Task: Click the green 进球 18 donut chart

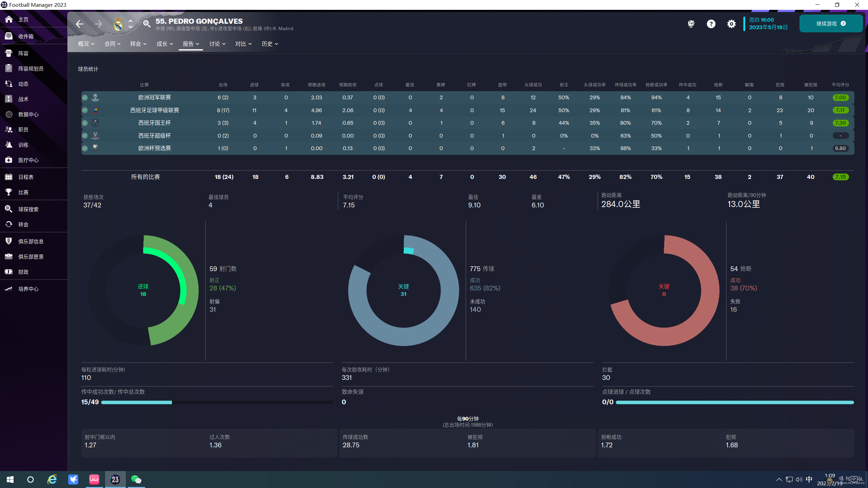Action: click(x=143, y=290)
